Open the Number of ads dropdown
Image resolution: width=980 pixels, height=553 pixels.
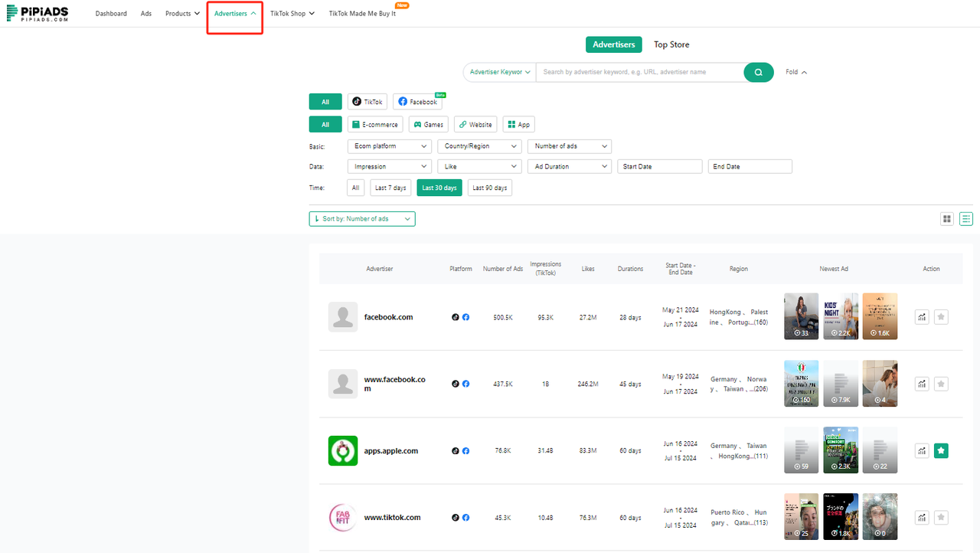(570, 146)
